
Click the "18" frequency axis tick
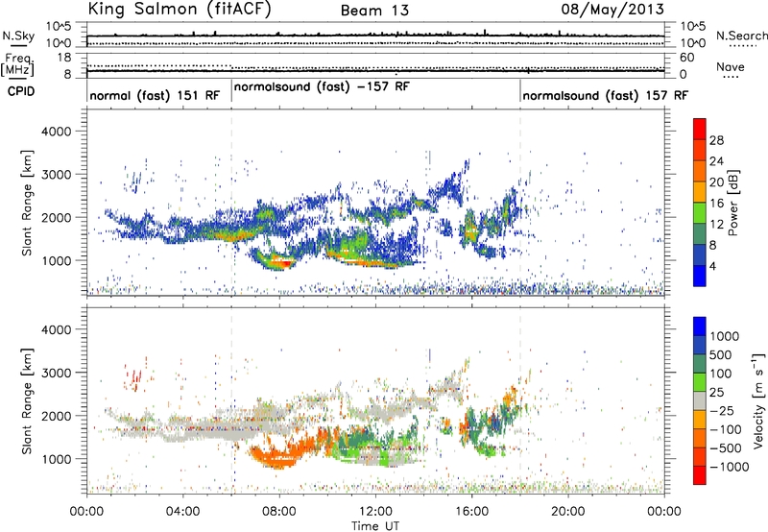65,58
